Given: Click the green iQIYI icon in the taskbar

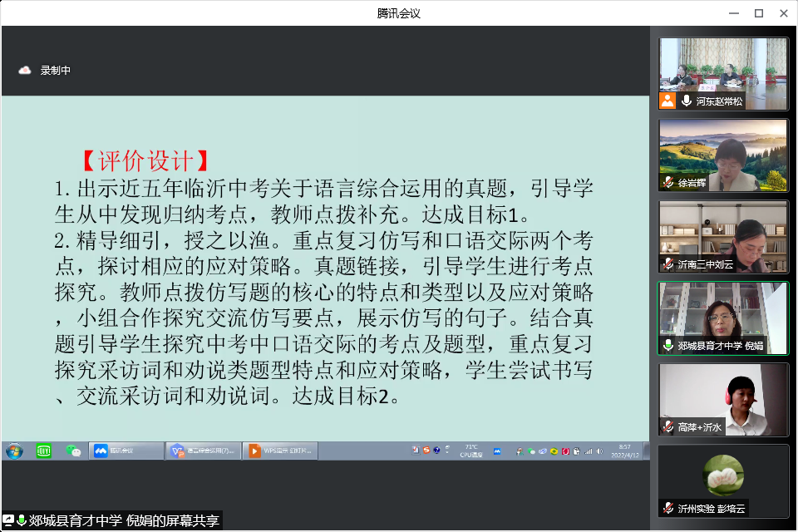Looking at the screenshot, I should click(x=43, y=451).
